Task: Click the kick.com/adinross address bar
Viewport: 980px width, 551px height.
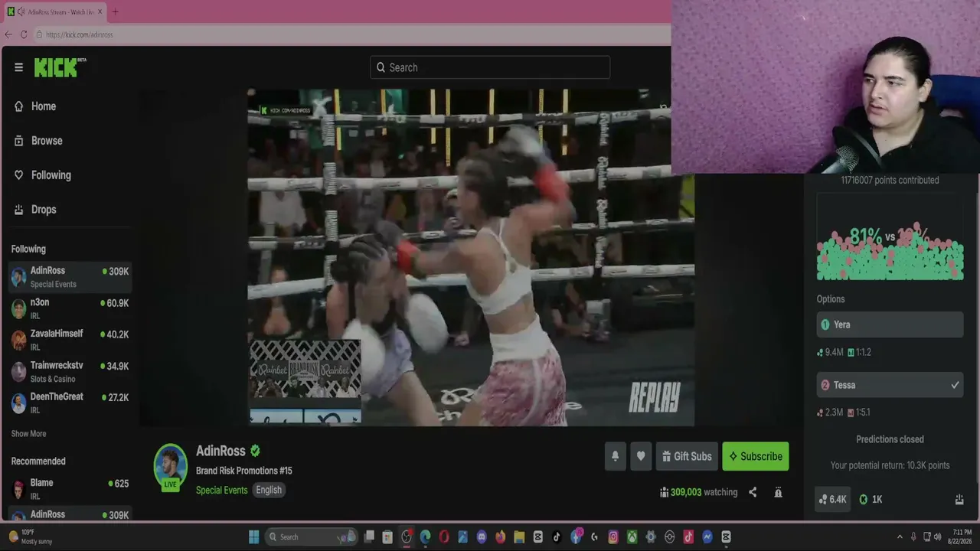Action: pos(352,34)
